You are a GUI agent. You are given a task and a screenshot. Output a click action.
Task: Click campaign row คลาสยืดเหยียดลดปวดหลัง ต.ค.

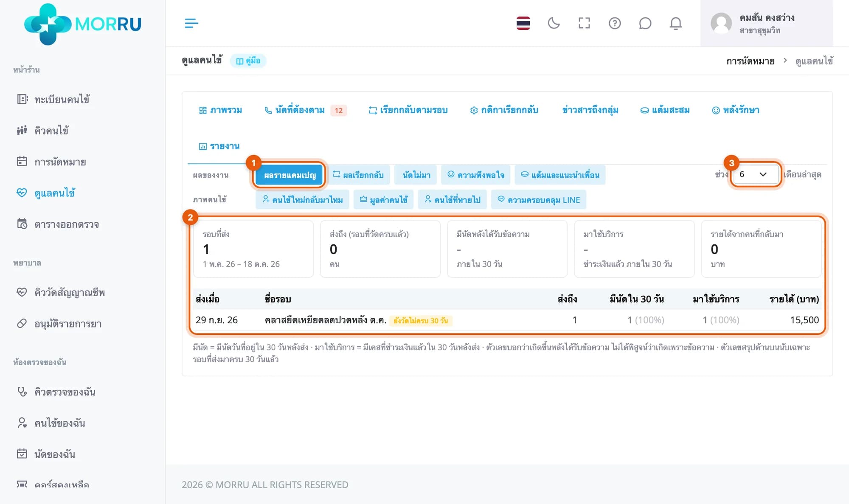click(507, 320)
